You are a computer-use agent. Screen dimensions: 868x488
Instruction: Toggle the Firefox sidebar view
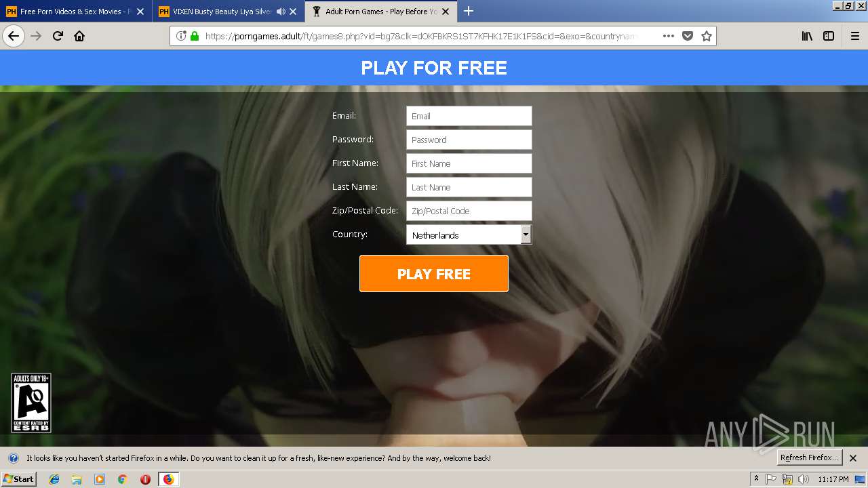click(829, 36)
